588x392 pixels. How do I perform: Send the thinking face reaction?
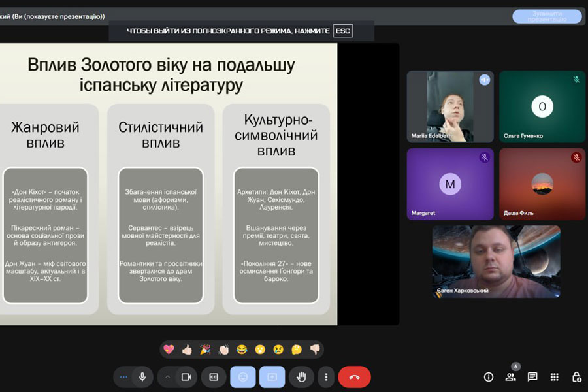point(297,350)
